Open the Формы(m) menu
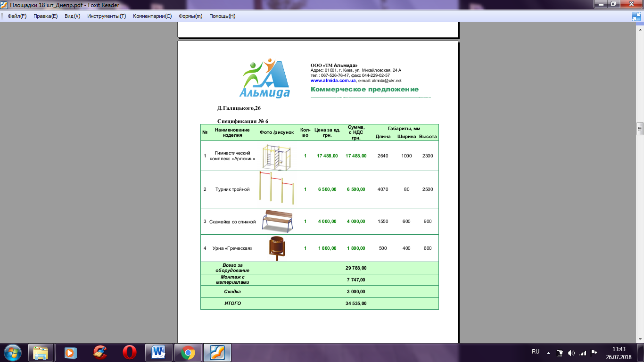Viewport: 644px width, 362px height. pyautogui.click(x=190, y=16)
